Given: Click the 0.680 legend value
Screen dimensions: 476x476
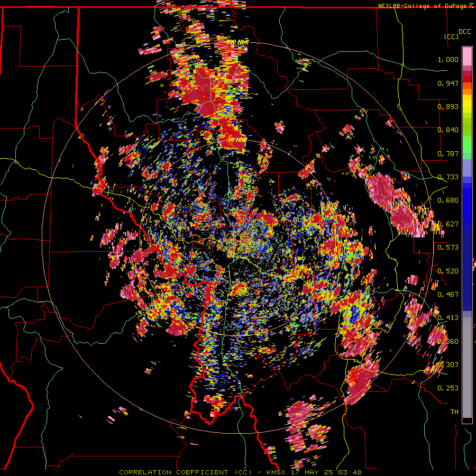Looking at the screenshot, I should tap(448, 200).
